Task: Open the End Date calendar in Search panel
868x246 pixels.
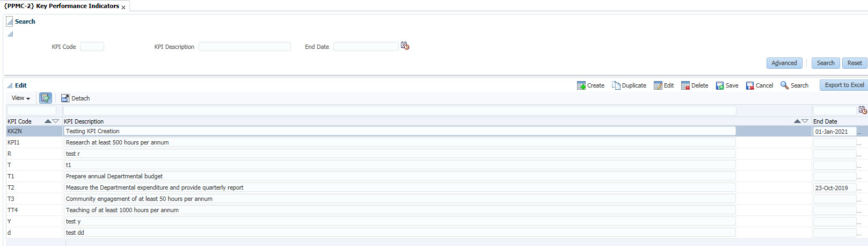Action: [405, 46]
